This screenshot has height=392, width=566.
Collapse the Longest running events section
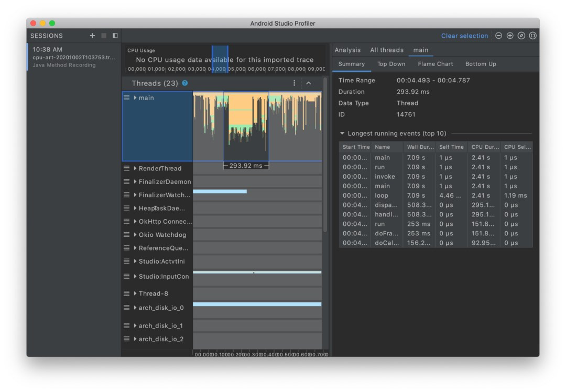pos(343,133)
